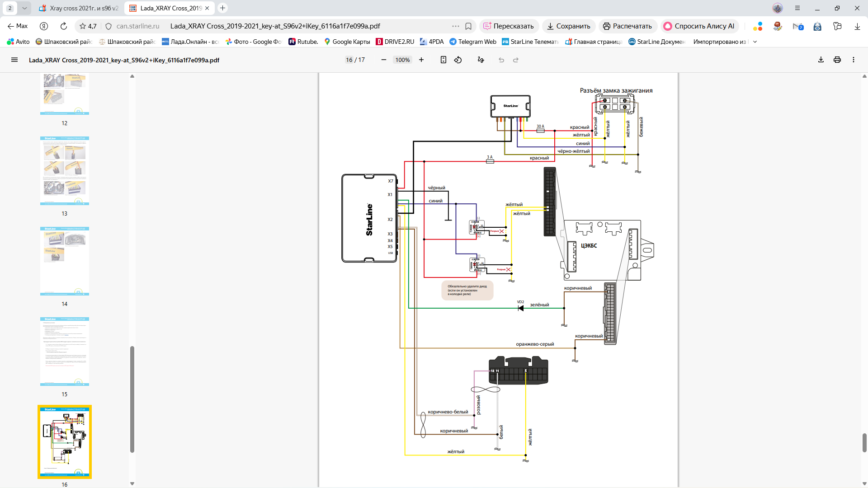Reload the page
The height and width of the screenshot is (488, 868).
[64, 26]
